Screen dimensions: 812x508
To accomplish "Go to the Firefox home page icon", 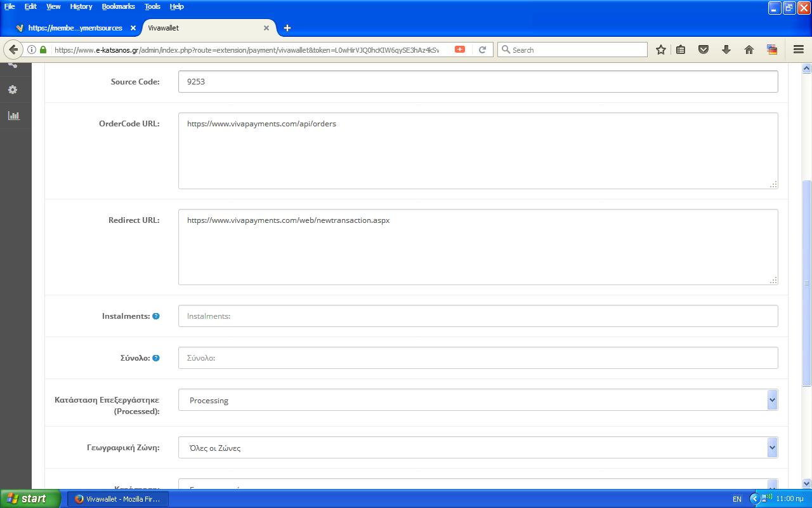I will [x=749, y=50].
